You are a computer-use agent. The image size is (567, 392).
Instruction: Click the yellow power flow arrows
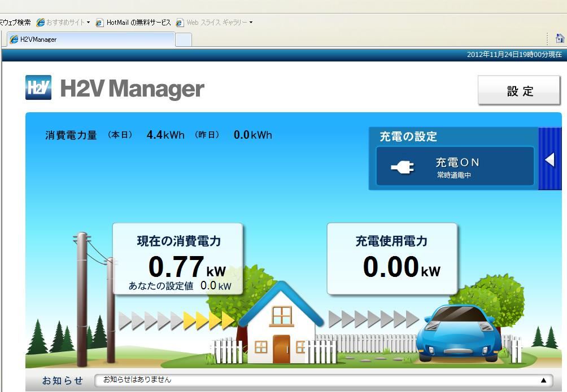coord(208,320)
